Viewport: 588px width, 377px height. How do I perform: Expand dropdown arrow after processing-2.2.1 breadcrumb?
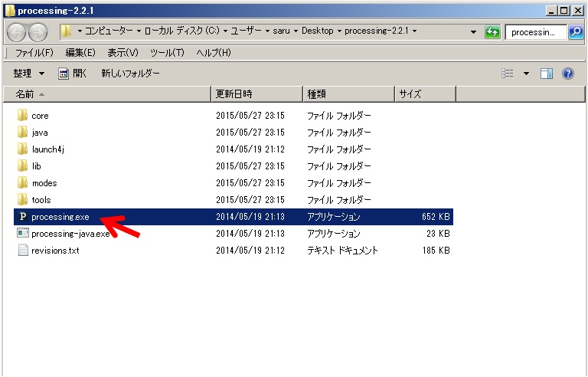click(414, 31)
